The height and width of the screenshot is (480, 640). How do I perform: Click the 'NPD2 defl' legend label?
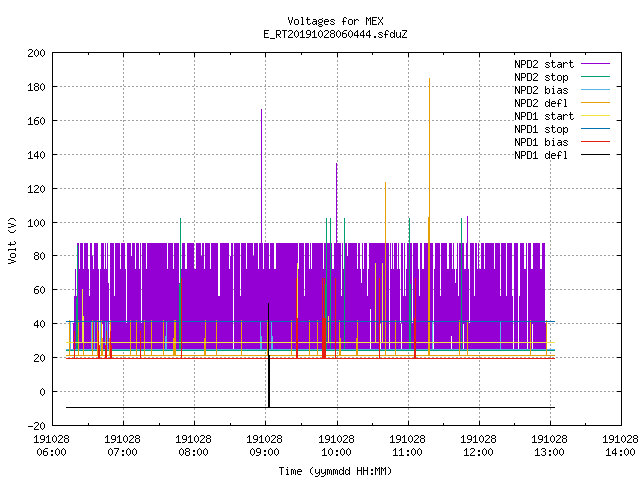[x=541, y=103]
